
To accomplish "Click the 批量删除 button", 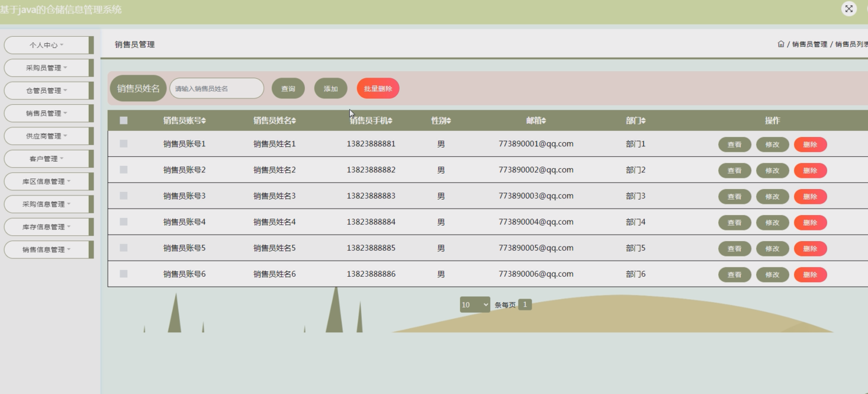I will click(378, 89).
